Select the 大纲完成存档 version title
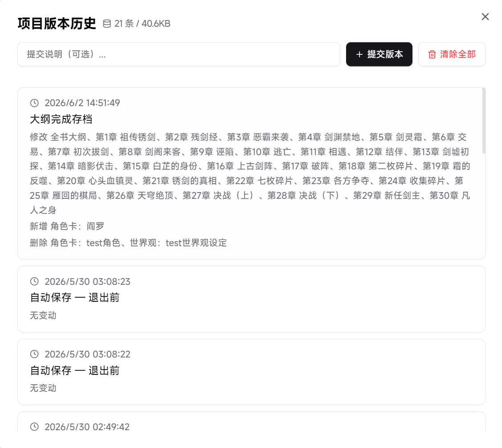Screen dimensions: 502x448 [61, 119]
